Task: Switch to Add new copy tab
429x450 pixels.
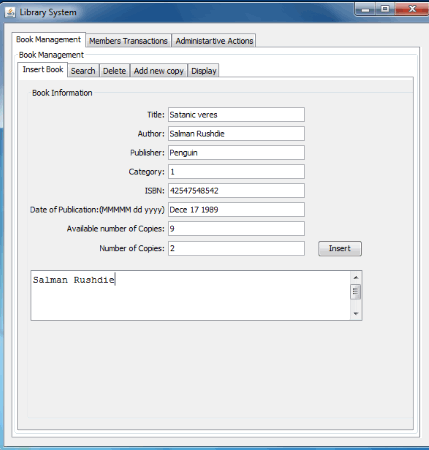Action: [159, 71]
